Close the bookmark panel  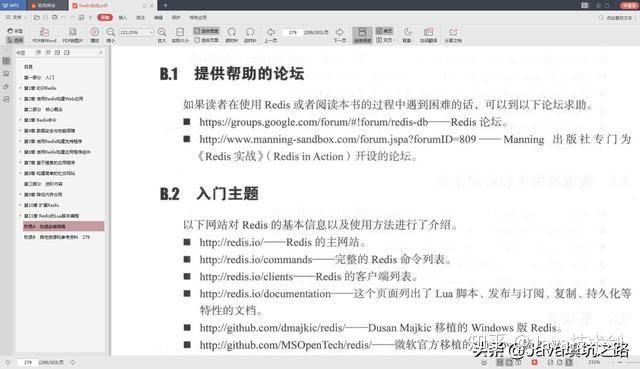click(101, 53)
